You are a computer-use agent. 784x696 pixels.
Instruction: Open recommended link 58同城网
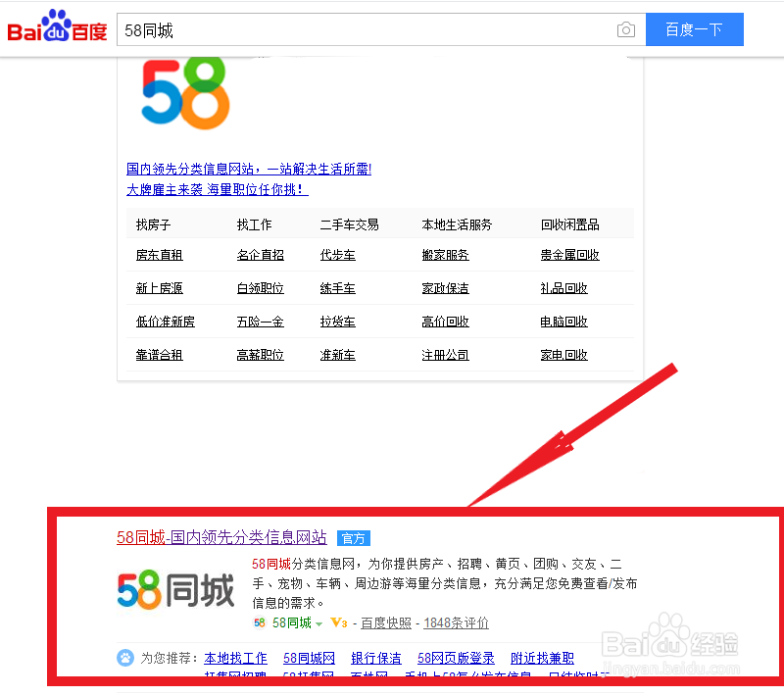click(x=309, y=658)
